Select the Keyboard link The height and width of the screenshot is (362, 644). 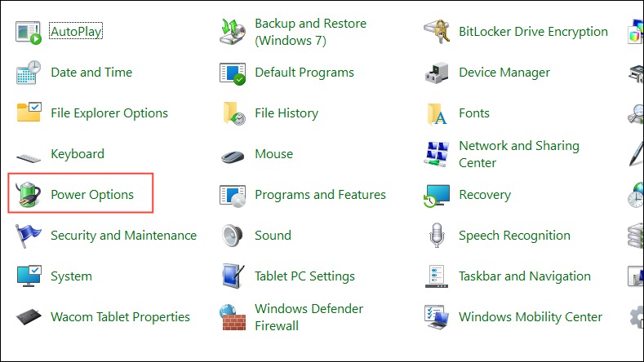[x=78, y=154]
